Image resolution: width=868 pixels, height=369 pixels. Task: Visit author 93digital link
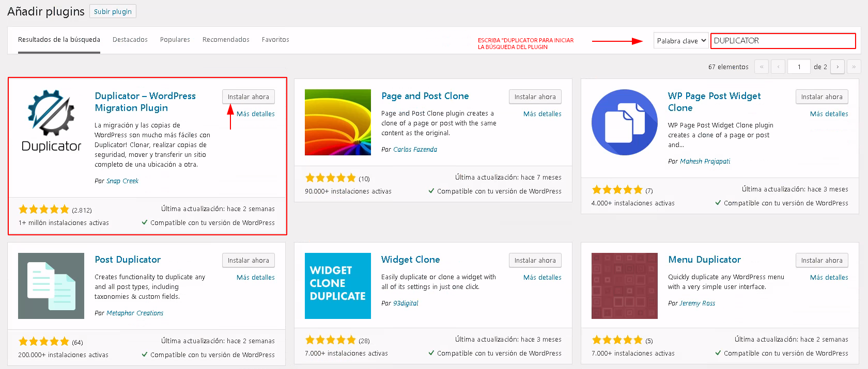(x=406, y=303)
